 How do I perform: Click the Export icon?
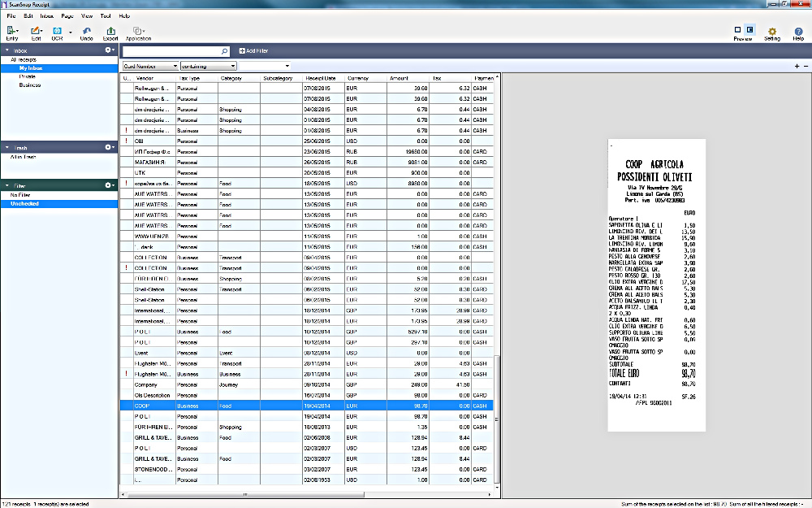[110, 31]
